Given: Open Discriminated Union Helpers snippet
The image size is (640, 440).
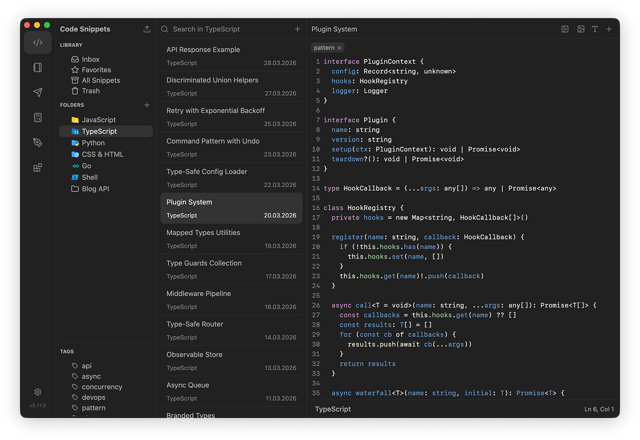Looking at the screenshot, I should [x=231, y=87].
